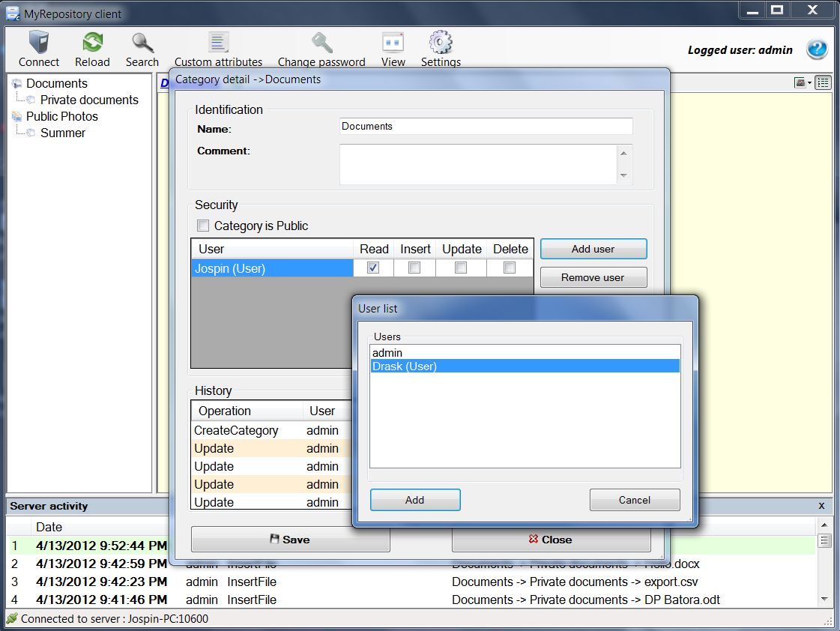The image size is (840, 631).
Task: Check Delete permission for Jospin
Action: (510, 268)
